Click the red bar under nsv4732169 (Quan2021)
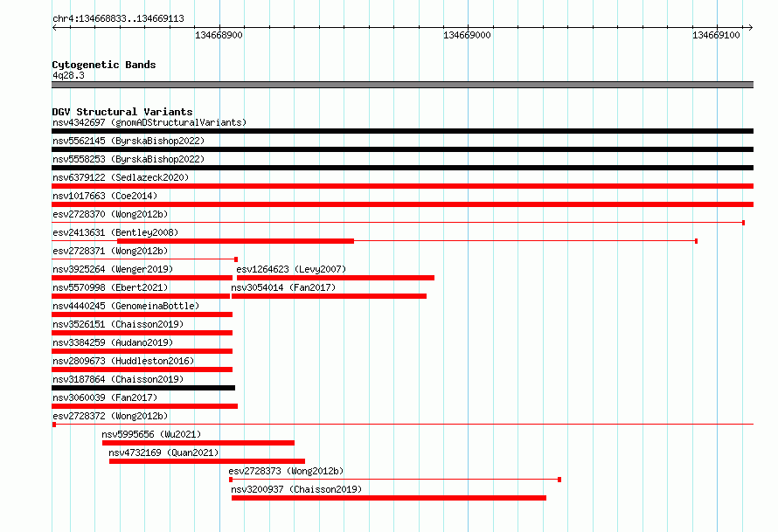The height and width of the screenshot is (532, 778). click(x=207, y=461)
